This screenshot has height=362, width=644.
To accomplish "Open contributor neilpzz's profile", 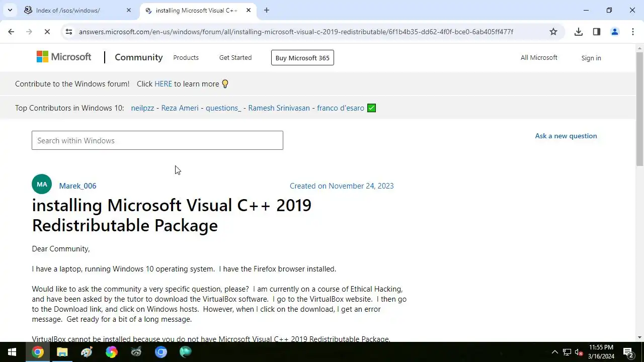I will pyautogui.click(x=142, y=108).
